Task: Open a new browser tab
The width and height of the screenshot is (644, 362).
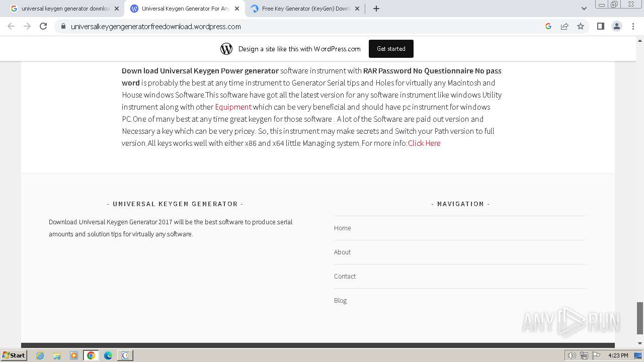Action: pyautogui.click(x=376, y=9)
